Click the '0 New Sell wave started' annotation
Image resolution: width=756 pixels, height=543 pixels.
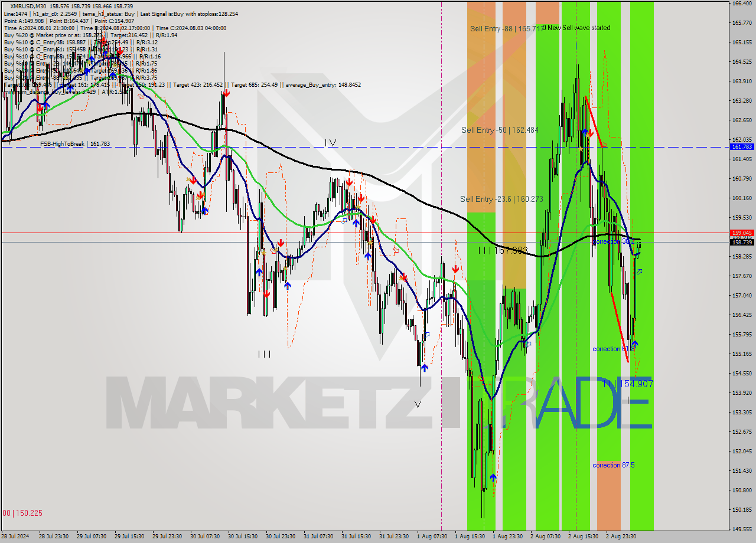[576, 28]
